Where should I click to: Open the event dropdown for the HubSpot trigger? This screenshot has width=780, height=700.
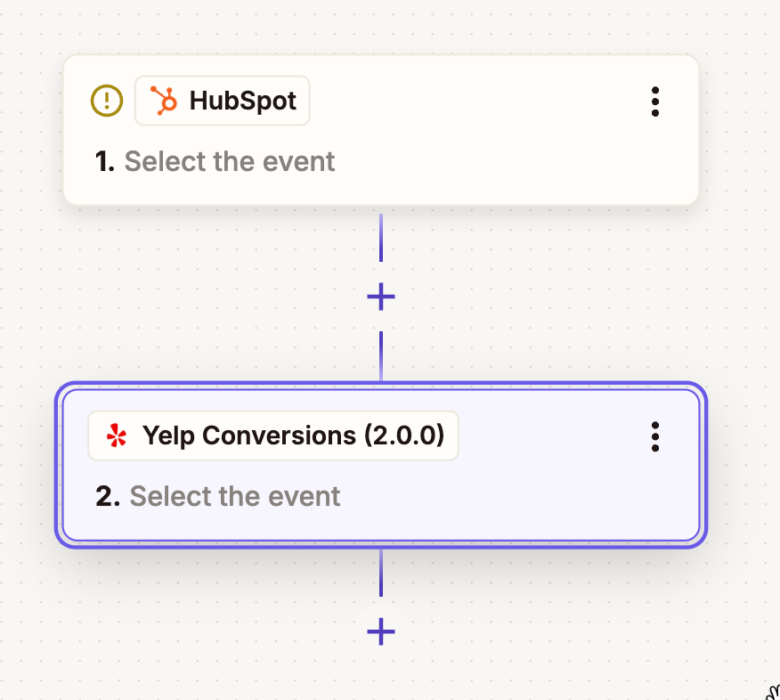230,161
